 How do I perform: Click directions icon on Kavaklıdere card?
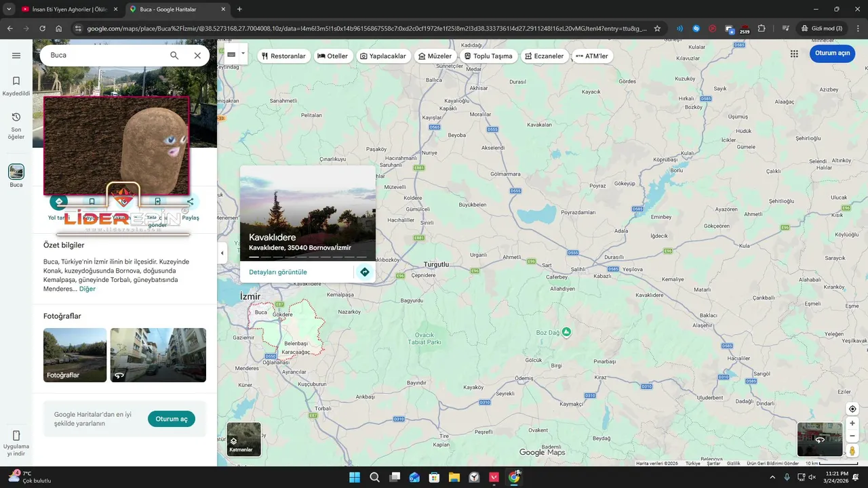365,272
